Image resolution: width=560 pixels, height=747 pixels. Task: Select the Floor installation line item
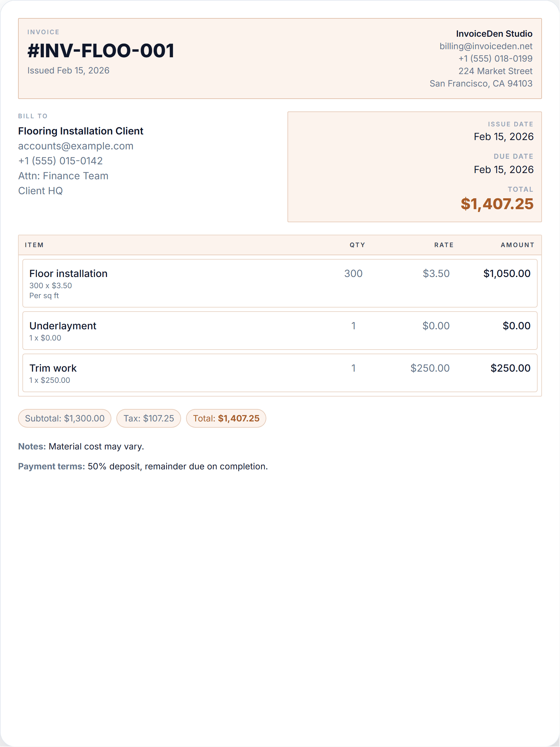click(x=280, y=283)
